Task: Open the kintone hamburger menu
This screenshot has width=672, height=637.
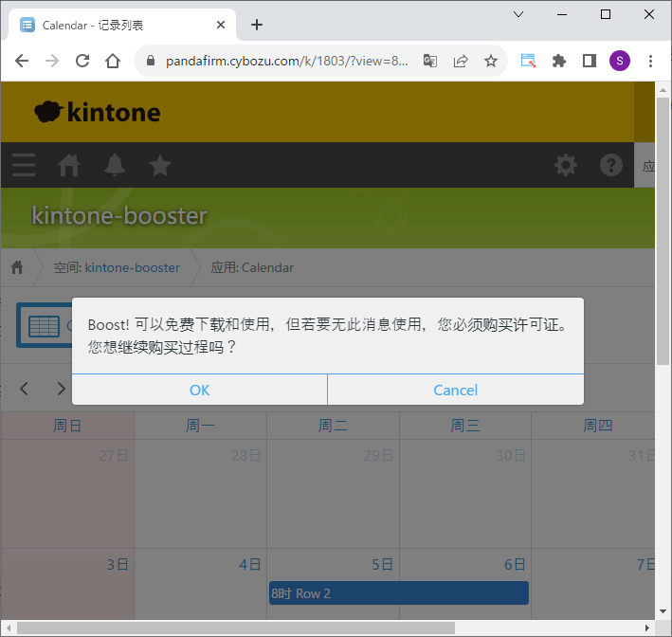Action: click(24, 165)
